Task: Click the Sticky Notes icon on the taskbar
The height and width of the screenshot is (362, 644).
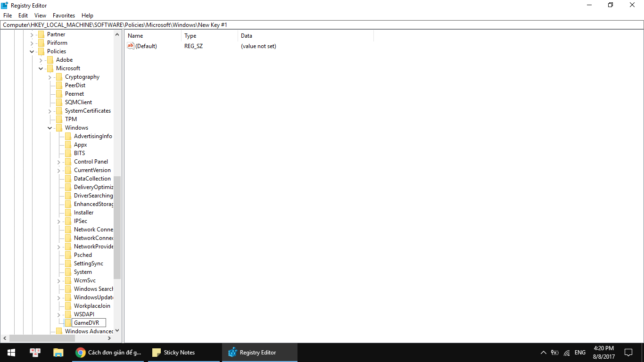Action: coord(156,352)
